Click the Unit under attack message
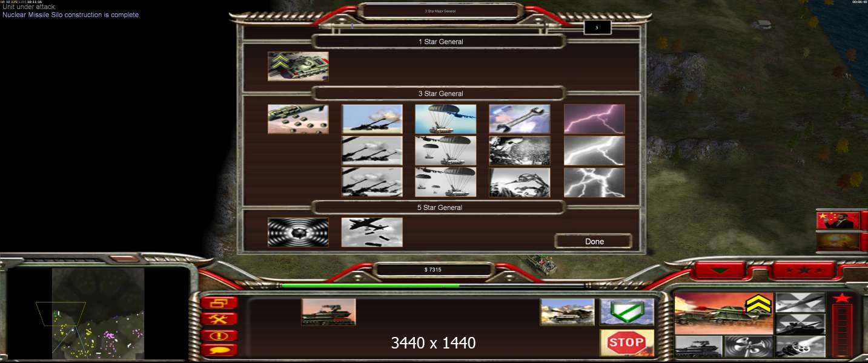The width and height of the screenshot is (868, 363). pyautogui.click(x=28, y=7)
